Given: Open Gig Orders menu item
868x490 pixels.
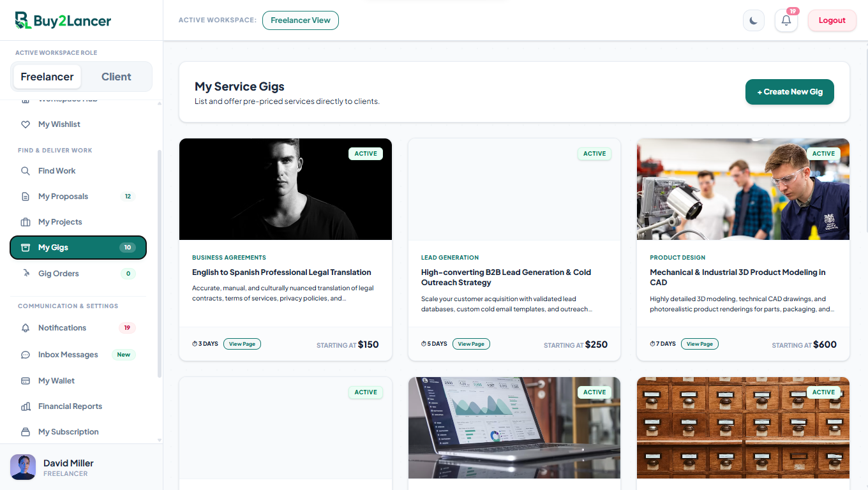Looking at the screenshot, I should [78, 274].
